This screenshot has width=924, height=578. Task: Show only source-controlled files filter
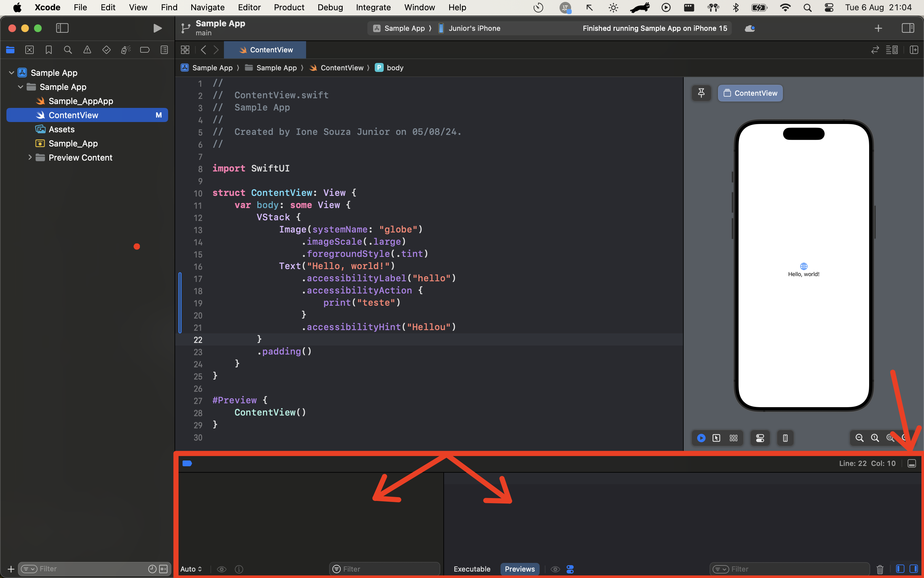point(163,569)
